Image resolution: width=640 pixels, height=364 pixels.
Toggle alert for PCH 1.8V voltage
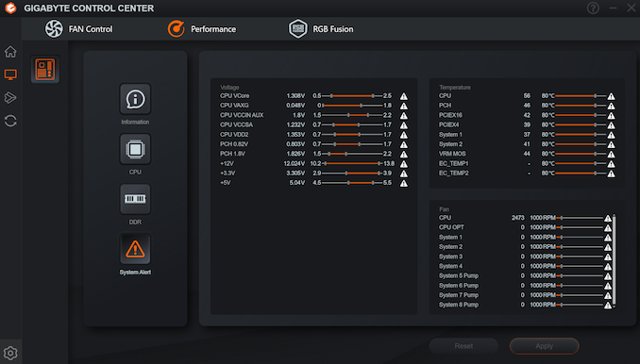point(404,154)
